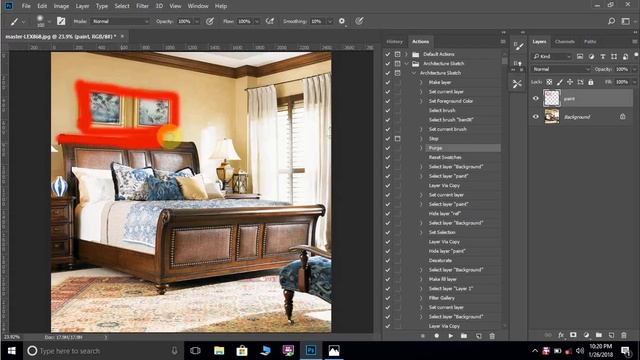Filter layers by adjustment layers icon
This screenshot has height=360, width=640.
(x=591, y=56)
